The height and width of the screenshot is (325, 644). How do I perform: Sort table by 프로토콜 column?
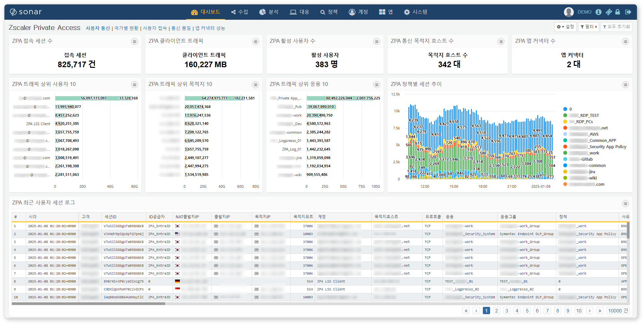[x=433, y=217]
